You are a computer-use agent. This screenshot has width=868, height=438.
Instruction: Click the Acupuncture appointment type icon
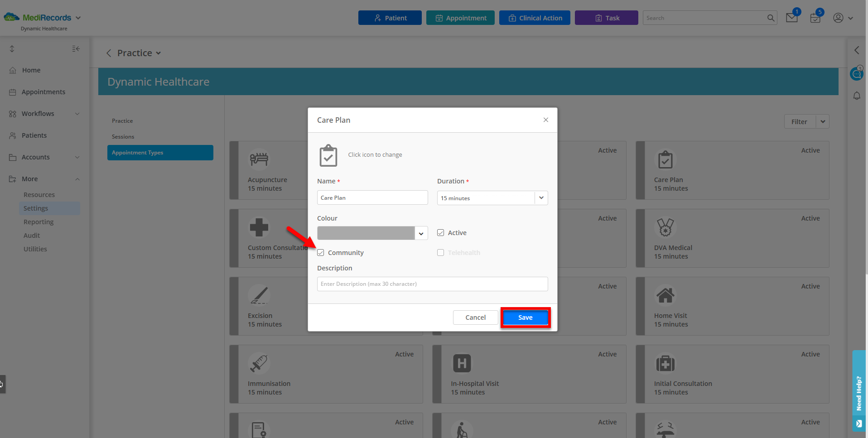259,159
